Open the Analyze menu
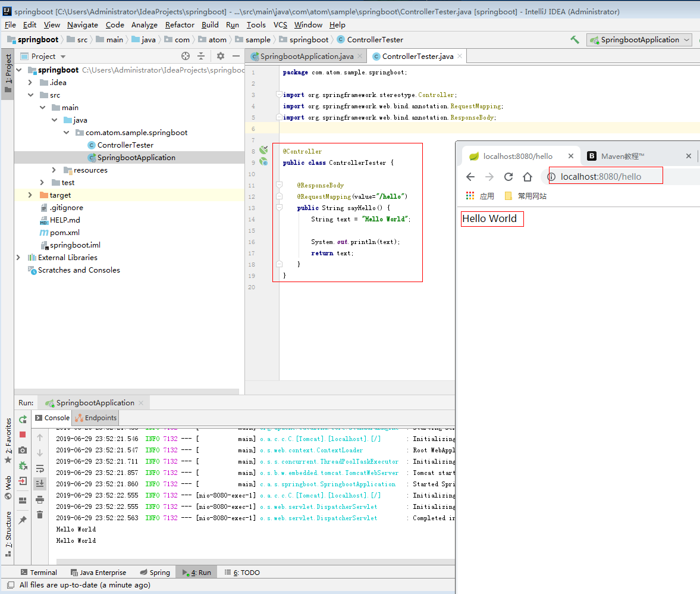The width and height of the screenshot is (700, 594). coord(144,25)
